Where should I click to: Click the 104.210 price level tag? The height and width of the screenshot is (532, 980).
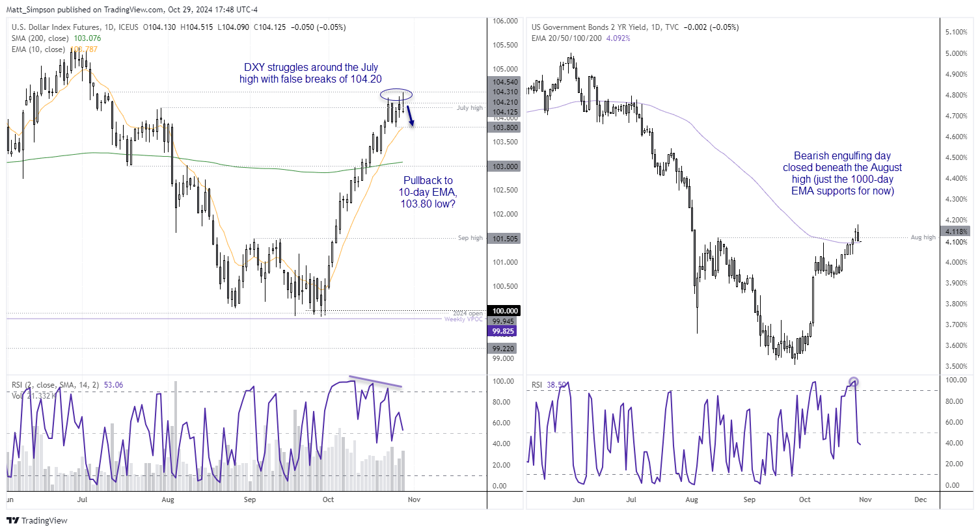[x=505, y=102]
